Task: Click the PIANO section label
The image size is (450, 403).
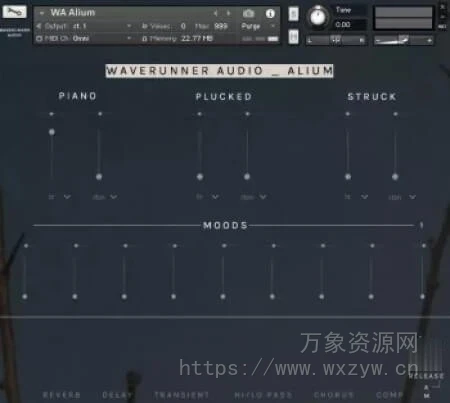Action: point(77,96)
